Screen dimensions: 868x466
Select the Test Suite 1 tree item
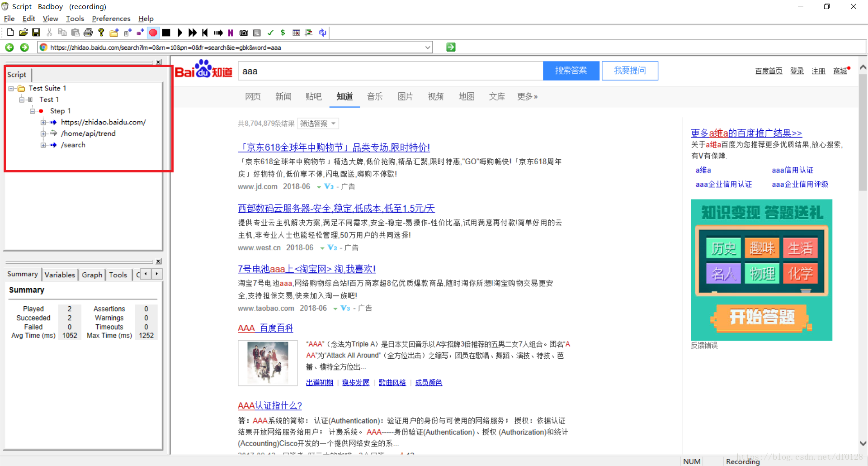[x=47, y=88]
